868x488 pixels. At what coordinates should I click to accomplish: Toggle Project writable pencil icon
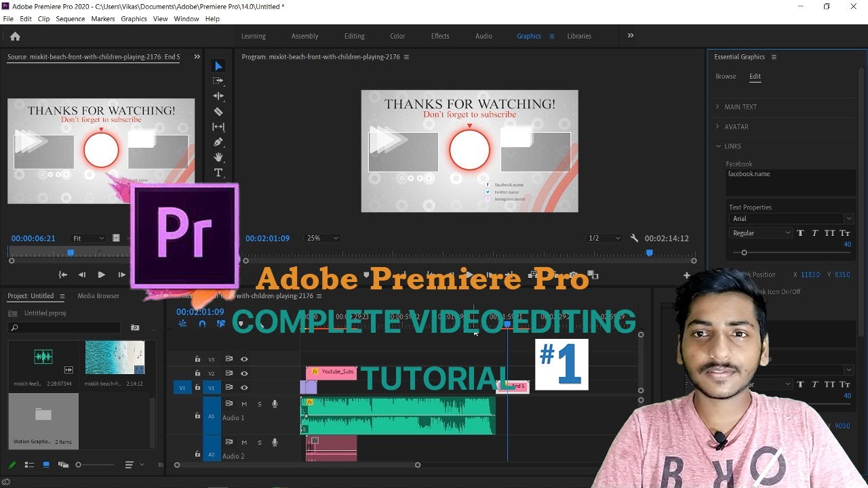12,465
